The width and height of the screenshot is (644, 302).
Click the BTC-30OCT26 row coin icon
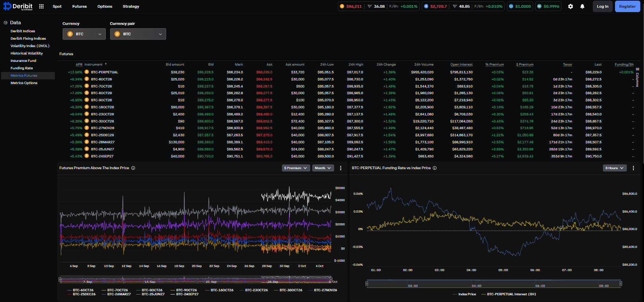coord(87,121)
